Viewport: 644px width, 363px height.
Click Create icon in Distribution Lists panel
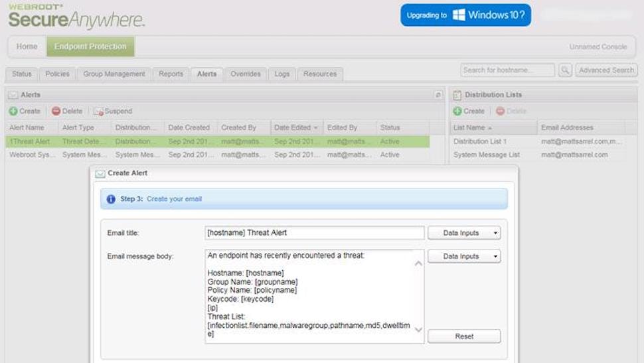point(457,111)
